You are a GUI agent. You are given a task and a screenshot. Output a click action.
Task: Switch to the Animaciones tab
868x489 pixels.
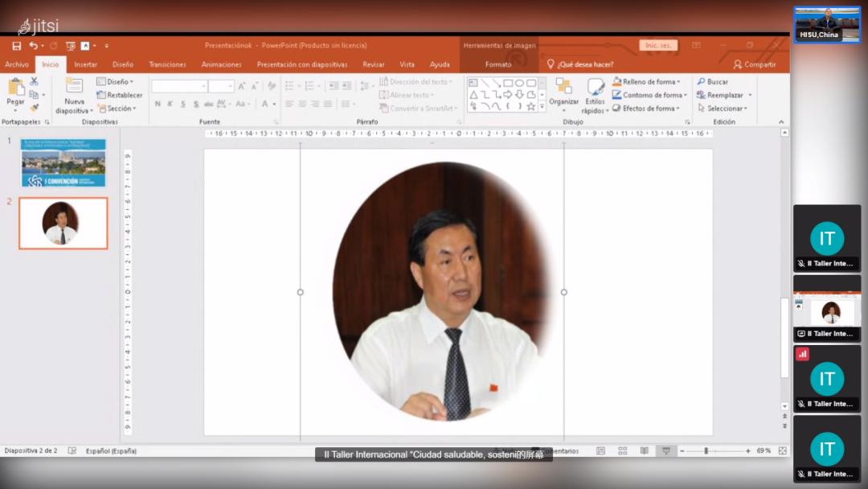(x=222, y=65)
